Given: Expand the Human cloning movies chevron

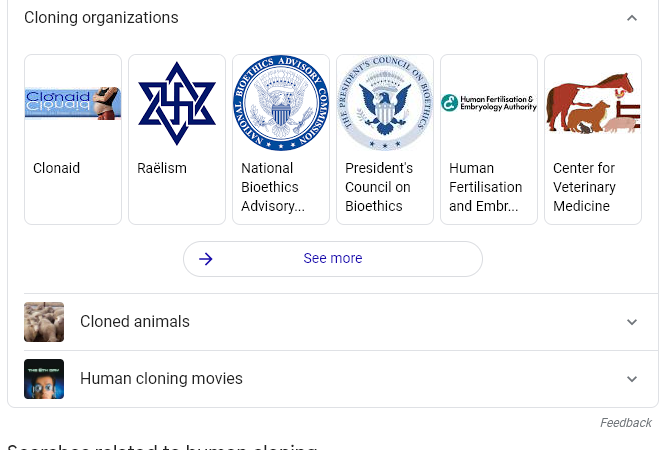Looking at the screenshot, I should pyautogui.click(x=632, y=379).
